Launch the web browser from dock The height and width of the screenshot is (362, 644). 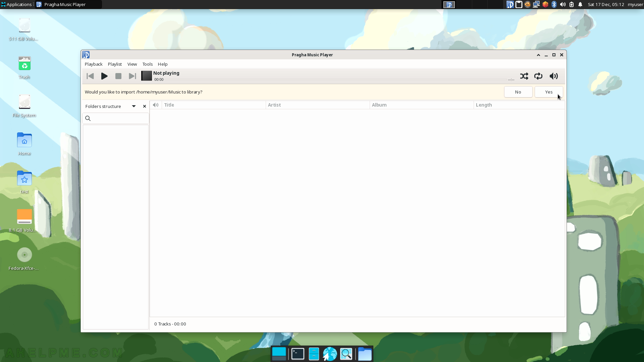point(330,354)
